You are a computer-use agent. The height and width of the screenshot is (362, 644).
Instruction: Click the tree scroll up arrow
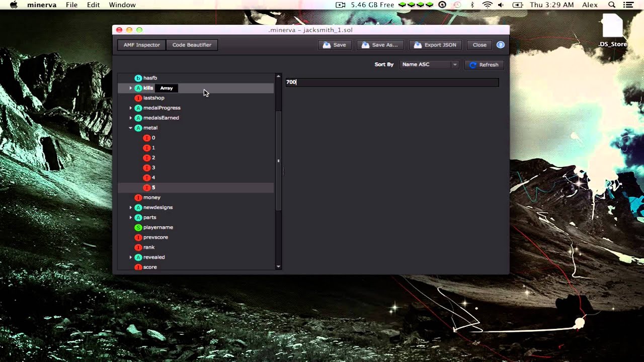[278, 76]
